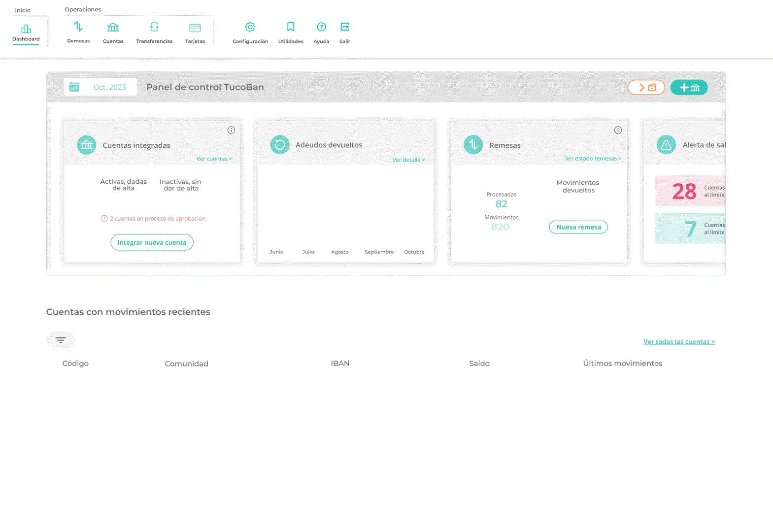The image size is (773, 532).
Task: Click the pink 28 cuentas al límite tile
Action: click(x=690, y=191)
